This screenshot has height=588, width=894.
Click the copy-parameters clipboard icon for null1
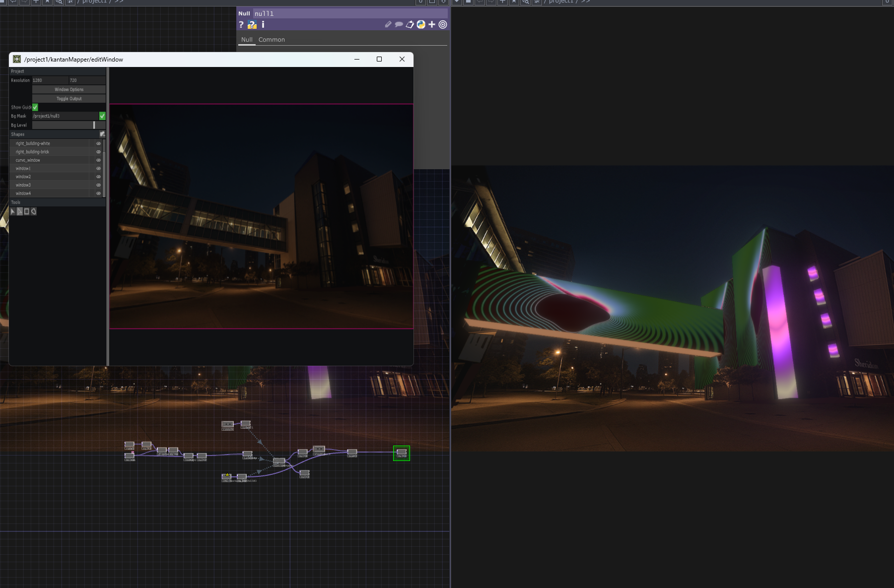tap(410, 24)
